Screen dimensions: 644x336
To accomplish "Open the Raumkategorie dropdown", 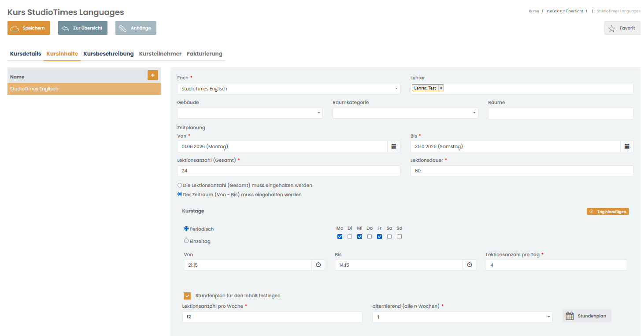I will pyautogui.click(x=405, y=113).
